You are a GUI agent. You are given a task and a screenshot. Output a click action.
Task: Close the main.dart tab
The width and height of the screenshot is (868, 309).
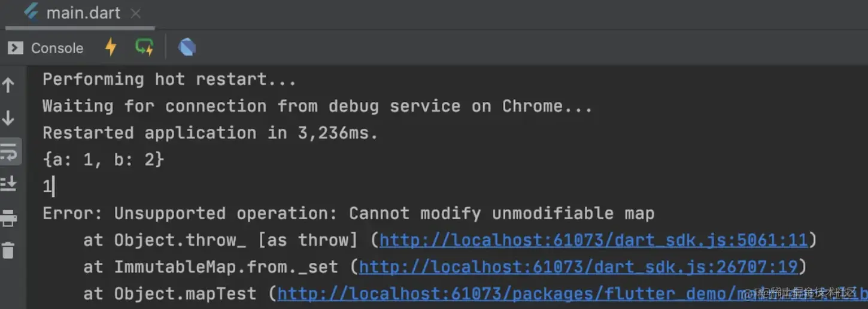pos(136,13)
